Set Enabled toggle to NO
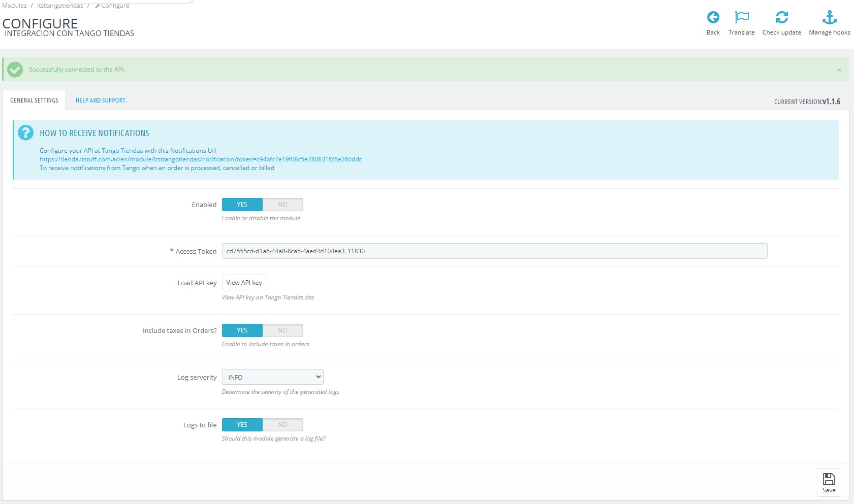The image size is (854, 504). [x=282, y=205]
